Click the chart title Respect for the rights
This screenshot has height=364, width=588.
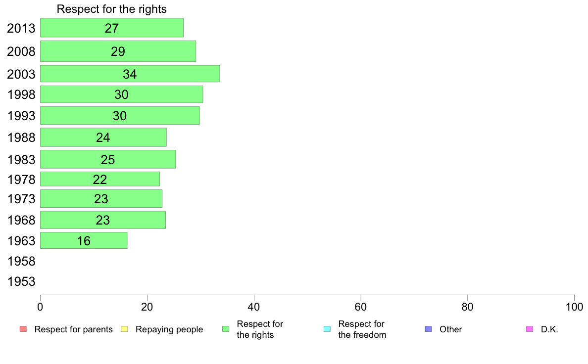112,9
